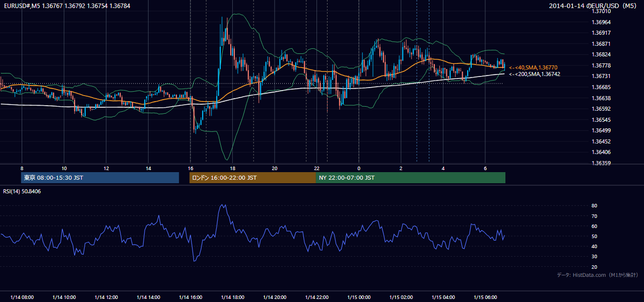Click price axis value 1.36452
The width and height of the screenshot is (644, 302).
601,141
